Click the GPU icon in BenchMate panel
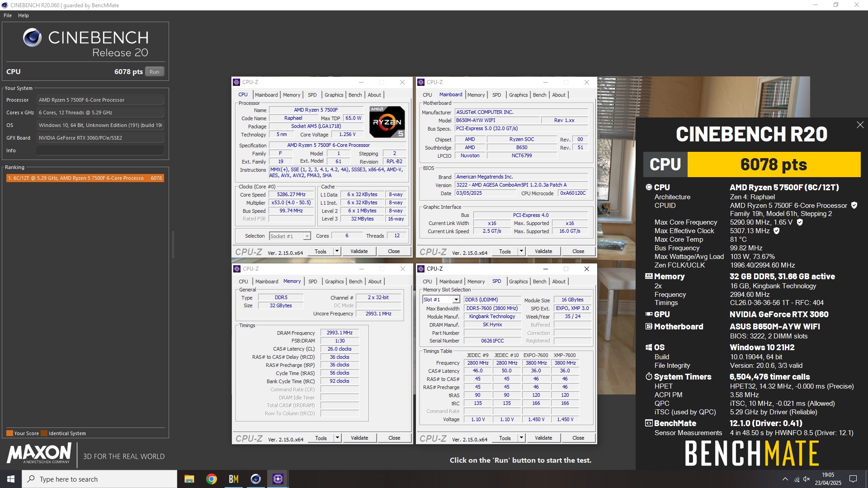 649,314
